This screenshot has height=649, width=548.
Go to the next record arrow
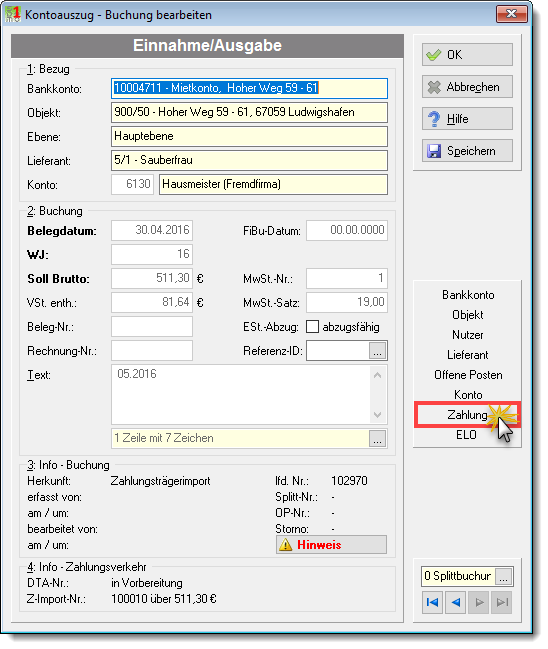[x=479, y=602]
